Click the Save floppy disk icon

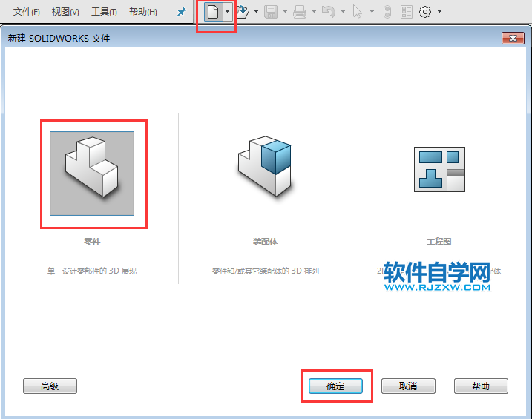tap(271, 12)
